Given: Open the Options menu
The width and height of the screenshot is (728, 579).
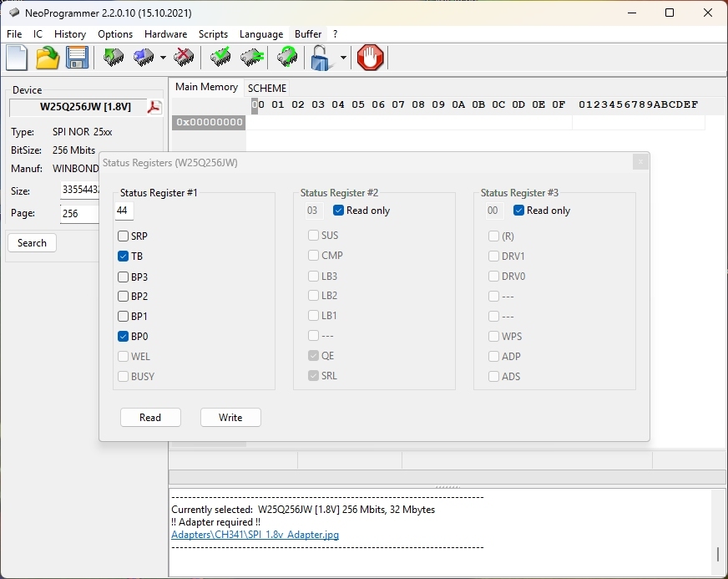Looking at the screenshot, I should (115, 34).
